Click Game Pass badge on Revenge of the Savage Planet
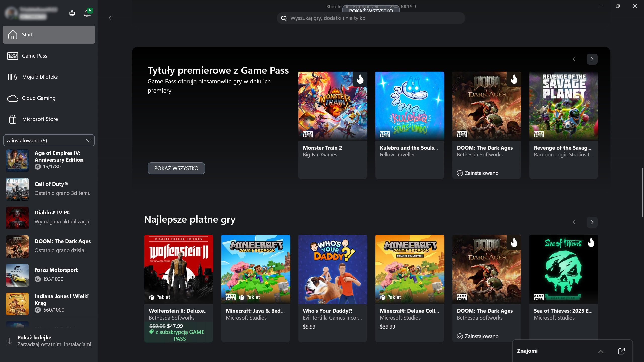This screenshot has width=644, height=362. [x=539, y=134]
